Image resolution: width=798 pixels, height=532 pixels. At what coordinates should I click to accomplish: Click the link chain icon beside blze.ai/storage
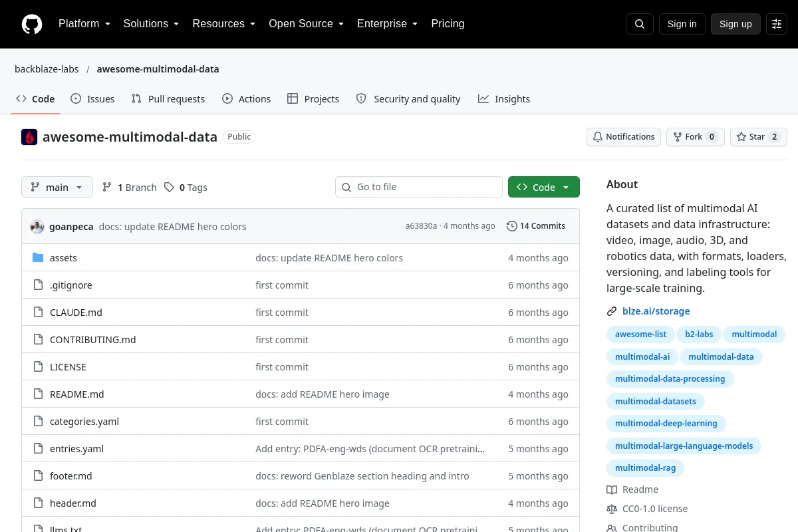[x=612, y=311]
